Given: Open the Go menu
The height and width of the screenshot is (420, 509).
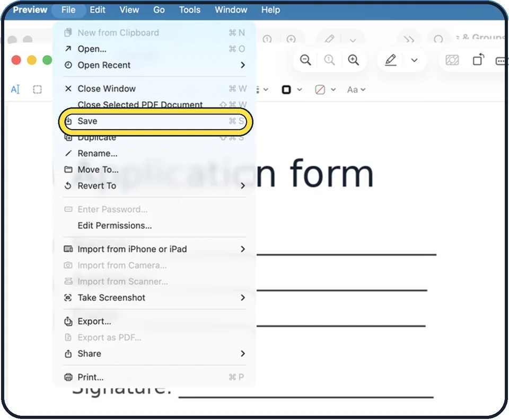Looking at the screenshot, I should tap(159, 10).
